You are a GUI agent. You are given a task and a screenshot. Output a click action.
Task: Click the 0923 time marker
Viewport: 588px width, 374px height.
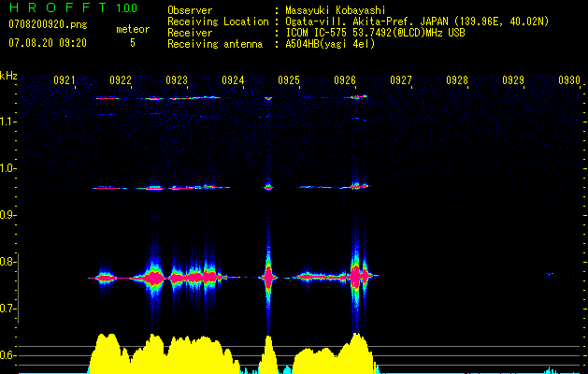(177, 80)
